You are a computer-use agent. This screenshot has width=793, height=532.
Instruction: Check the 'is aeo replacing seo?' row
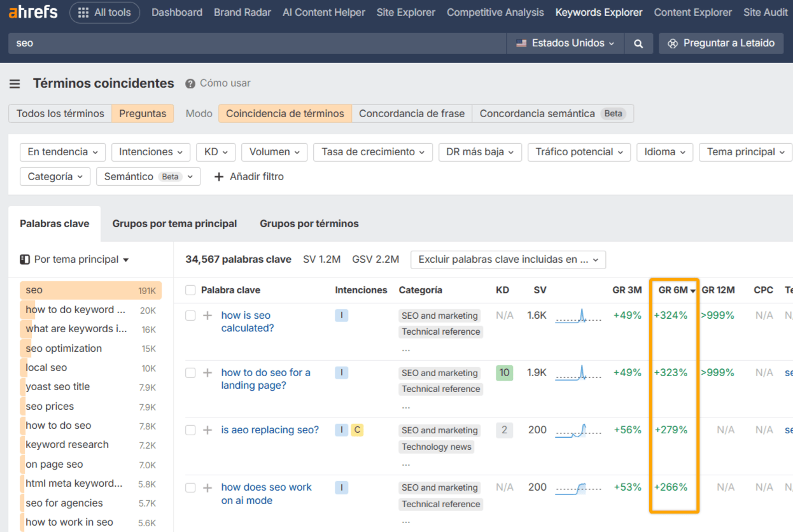(x=190, y=430)
